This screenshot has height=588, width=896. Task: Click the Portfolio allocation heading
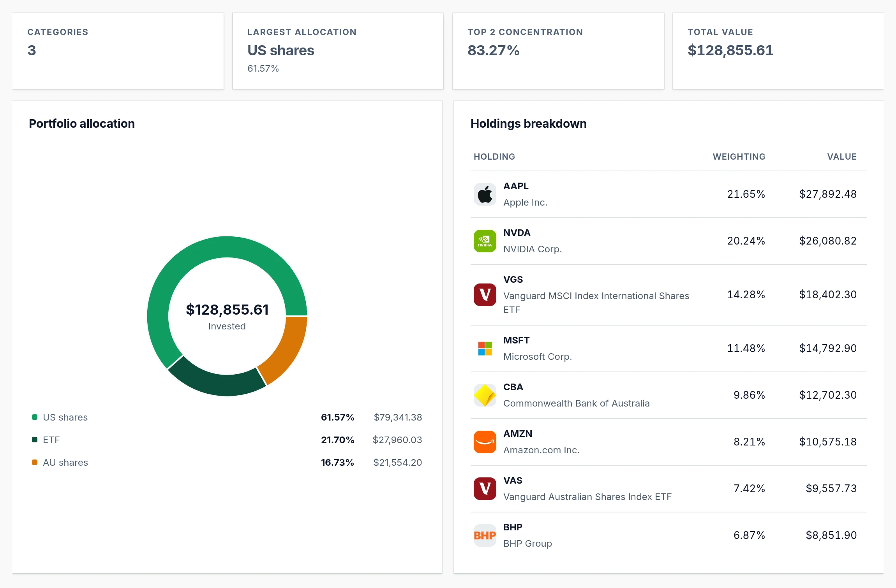tap(82, 123)
